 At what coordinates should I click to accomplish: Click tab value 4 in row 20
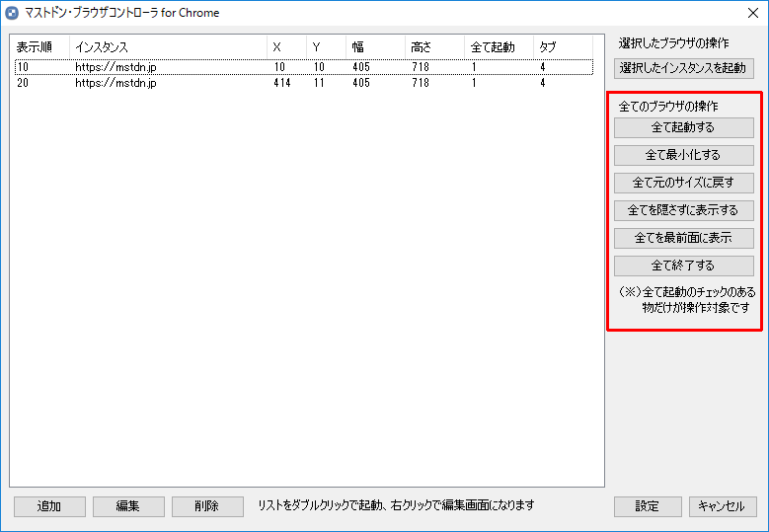tap(542, 83)
